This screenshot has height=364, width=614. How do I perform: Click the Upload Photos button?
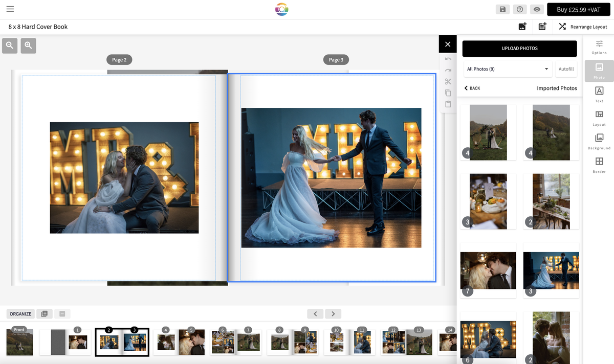coord(519,48)
